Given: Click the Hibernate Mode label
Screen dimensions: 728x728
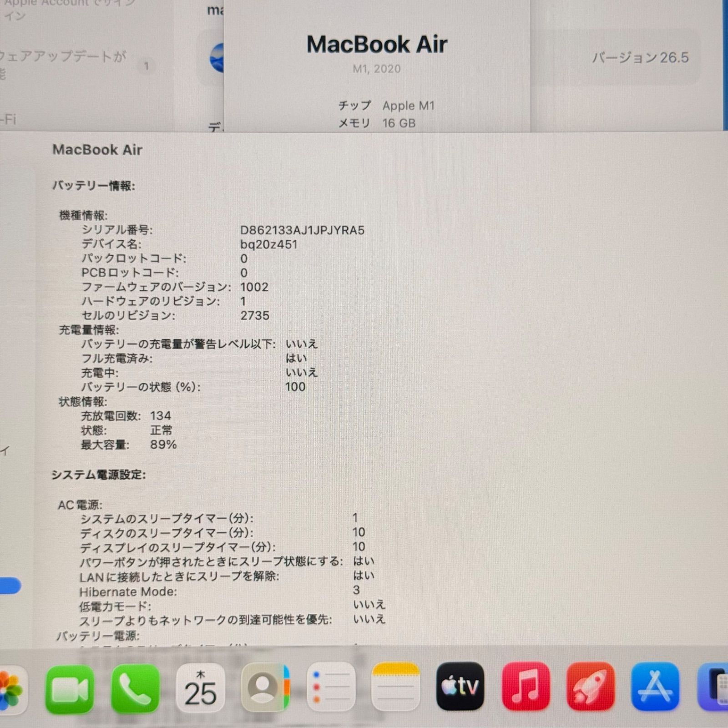Looking at the screenshot, I should point(128,591).
